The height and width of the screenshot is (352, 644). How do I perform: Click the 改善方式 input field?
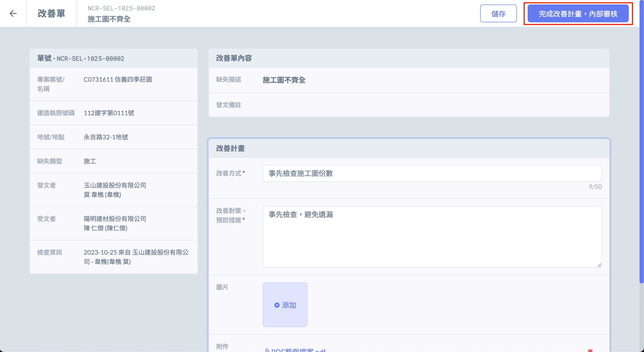pyautogui.click(x=432, y=173)
